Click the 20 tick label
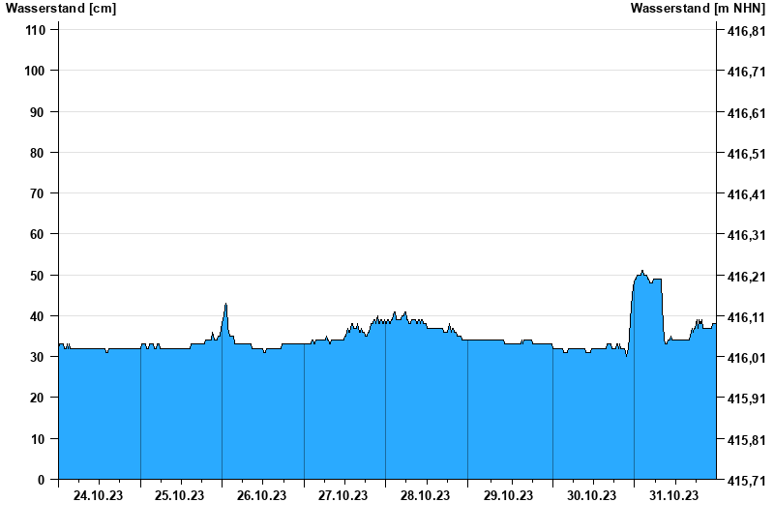Viewport: 774px width, 532px height. click(x=38, y=398)
